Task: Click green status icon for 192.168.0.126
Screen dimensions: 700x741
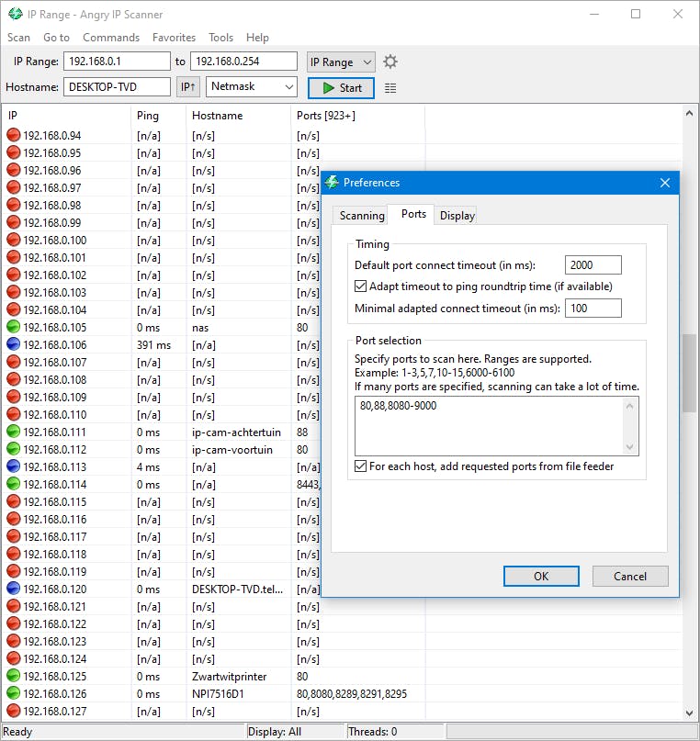Action: point(14,693)
